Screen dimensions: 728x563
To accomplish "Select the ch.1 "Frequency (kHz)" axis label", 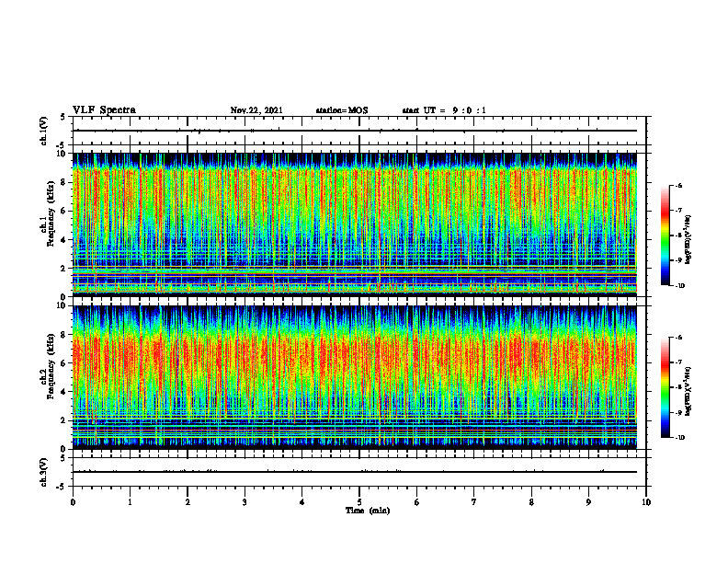I will coord(51,213).
